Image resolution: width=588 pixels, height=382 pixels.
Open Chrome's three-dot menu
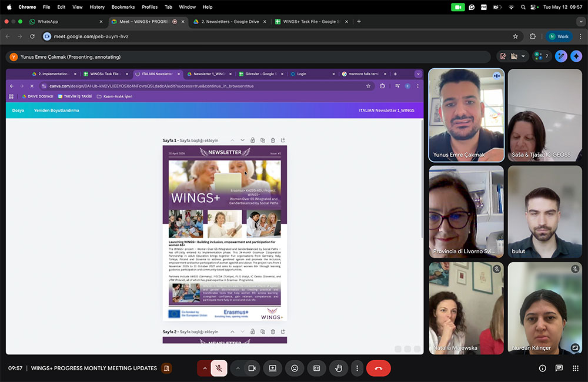[580, 36]
